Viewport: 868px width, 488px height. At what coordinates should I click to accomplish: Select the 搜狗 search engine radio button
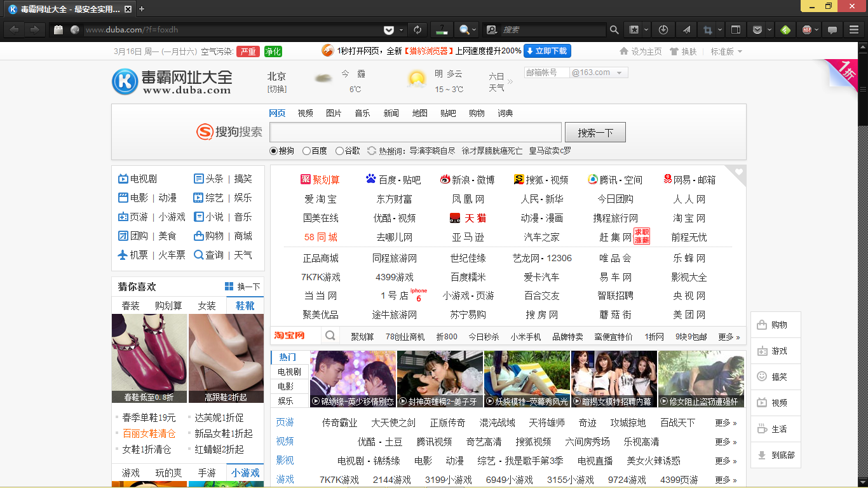pos(274,151)
